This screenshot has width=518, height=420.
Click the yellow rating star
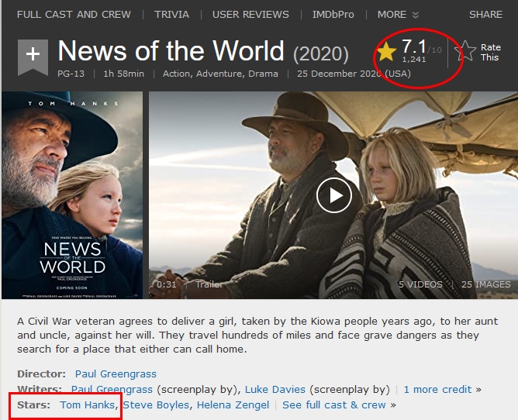tap(386, 53)
